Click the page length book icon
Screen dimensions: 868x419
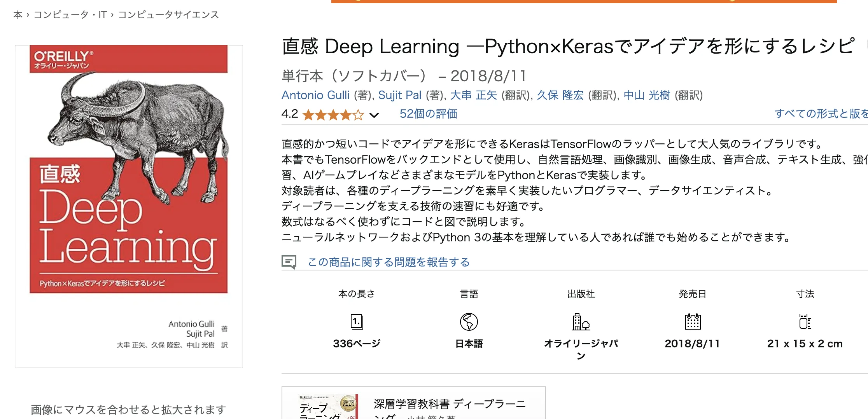pyautogui.click(x=357, y=322)
